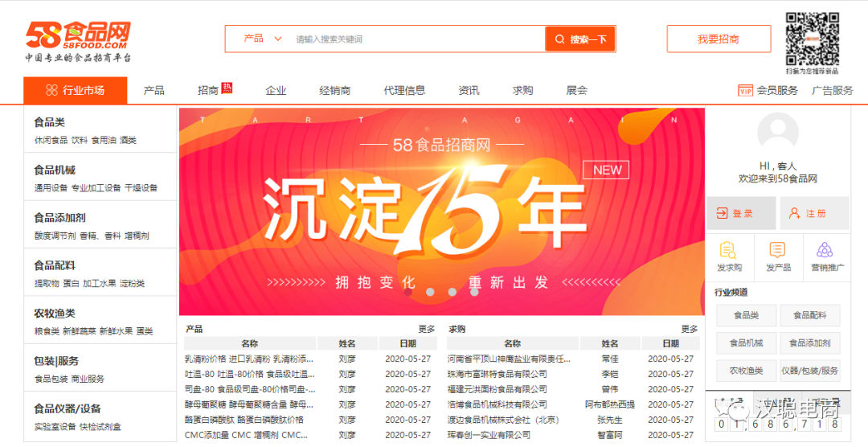
Task: Select the first banner carousel dot
Action: (408, 292)
